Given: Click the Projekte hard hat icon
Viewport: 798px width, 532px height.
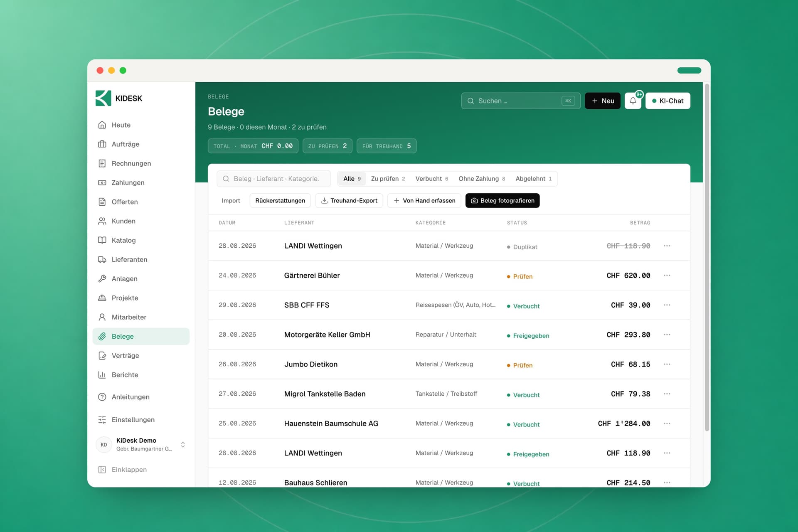Looking at the screenshot, I should click(x=102, y=298).
